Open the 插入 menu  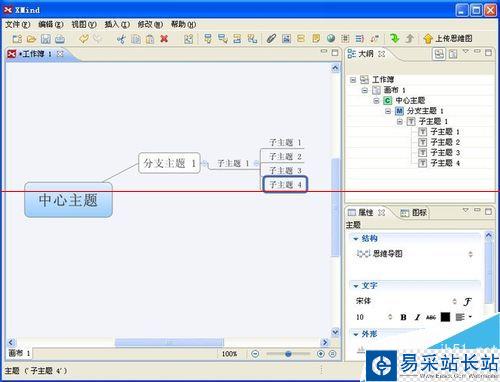117,24
